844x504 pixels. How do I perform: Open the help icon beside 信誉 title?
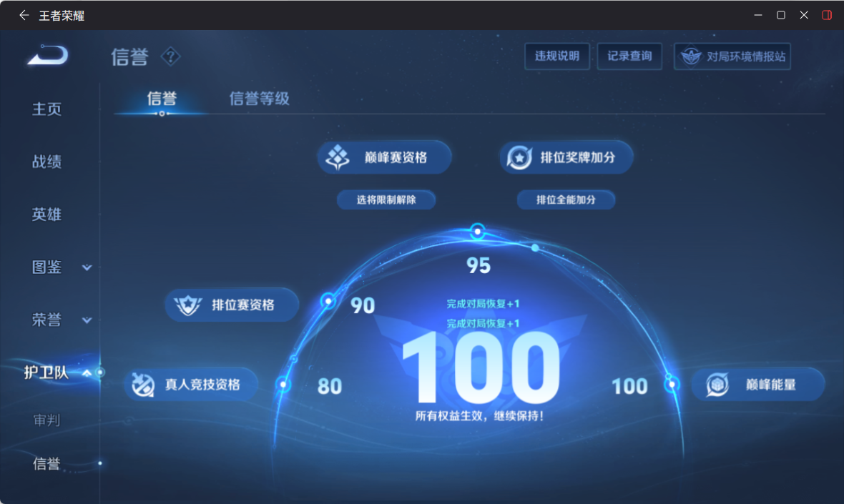click(170, 56)
